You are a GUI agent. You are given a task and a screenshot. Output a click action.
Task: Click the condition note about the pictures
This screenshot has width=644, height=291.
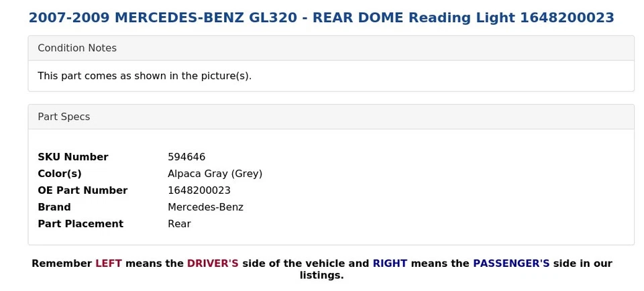tap(145, 76)
